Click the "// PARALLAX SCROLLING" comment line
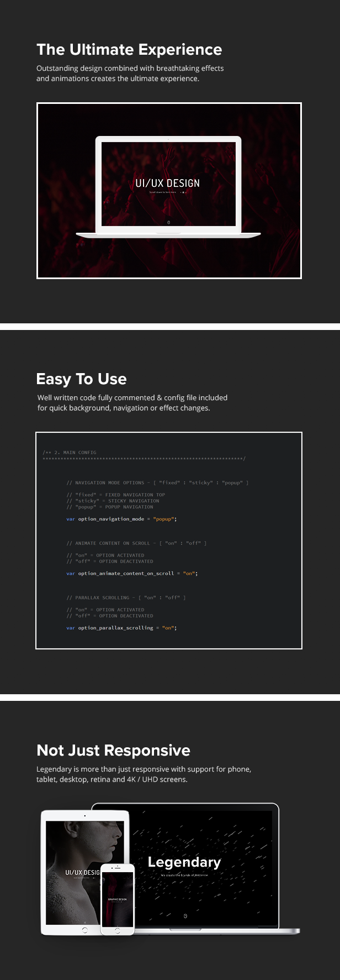340x980 pixels. coord(126,598)
